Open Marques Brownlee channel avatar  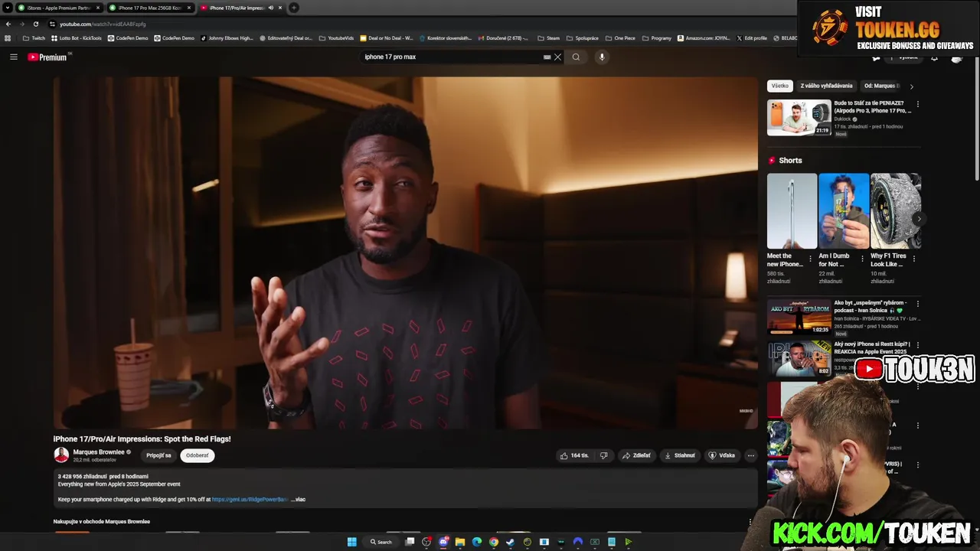click(x=61, y=455)
